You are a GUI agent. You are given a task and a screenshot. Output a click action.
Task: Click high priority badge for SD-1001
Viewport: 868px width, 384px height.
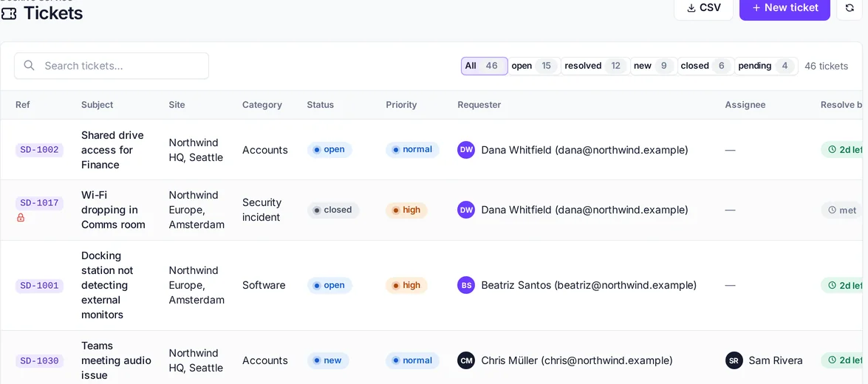(x=406, y=286)
